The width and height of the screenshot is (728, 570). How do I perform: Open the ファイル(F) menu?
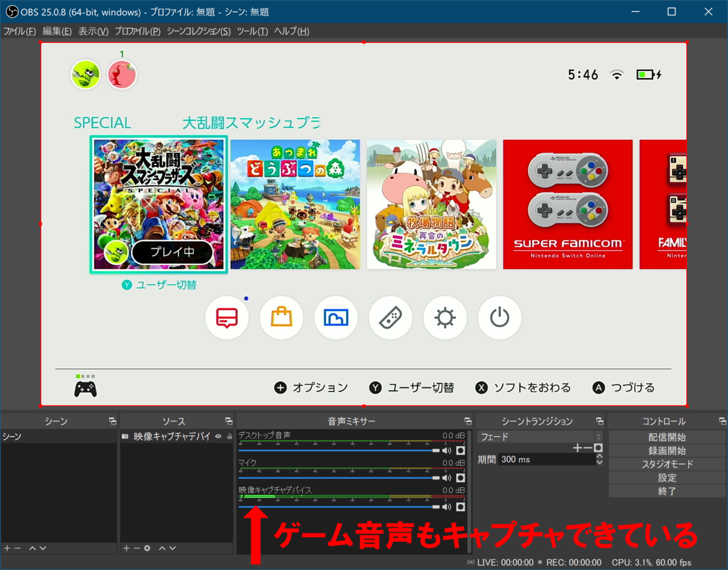tap(20, 32)
